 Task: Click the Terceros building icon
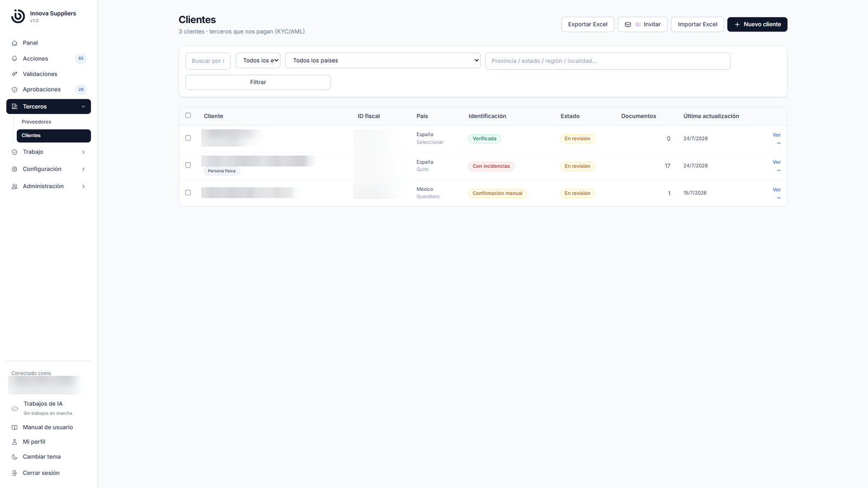tap(15, 107)
